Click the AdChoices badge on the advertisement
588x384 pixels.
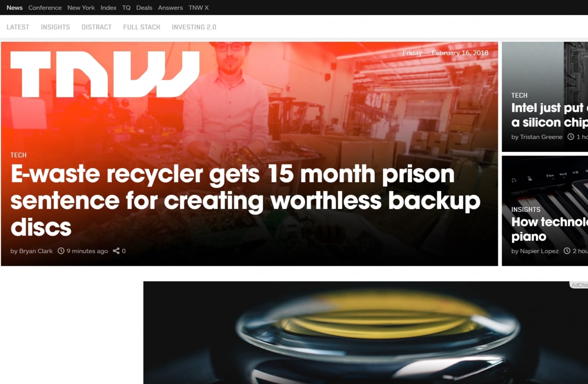pyautogui.click(x=579, y=285)
